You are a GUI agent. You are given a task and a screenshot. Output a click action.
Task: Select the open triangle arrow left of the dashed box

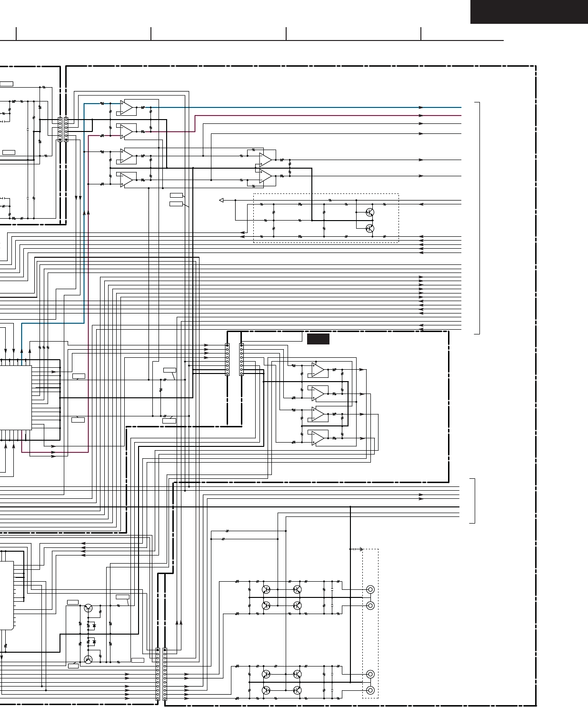pyautogui.click(x=221, y=200)
